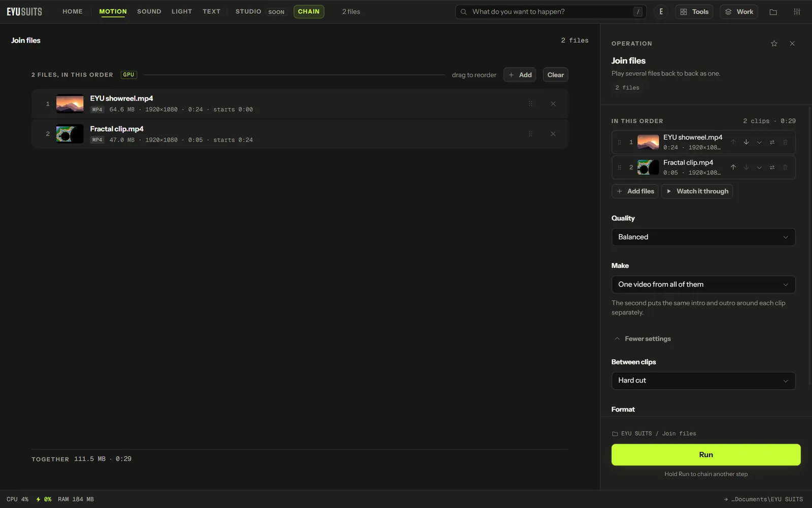Collapse the Fewer settings section

click(x=643, y=339)
